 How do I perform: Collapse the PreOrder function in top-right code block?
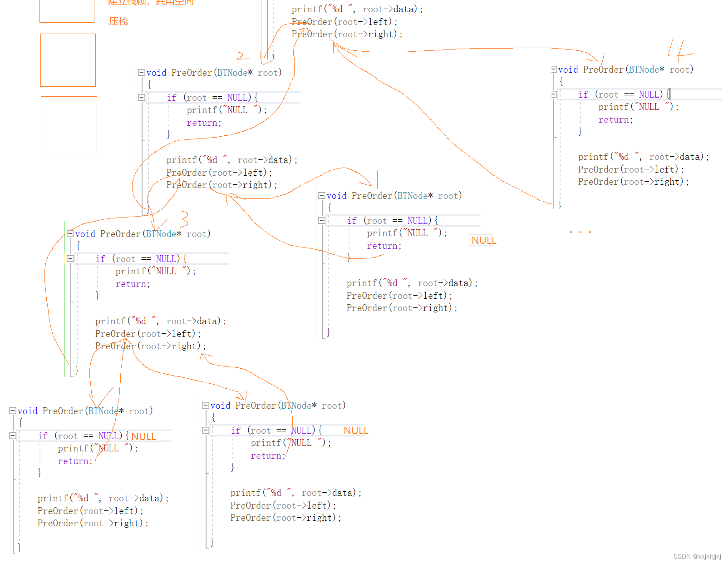(554, 69)
